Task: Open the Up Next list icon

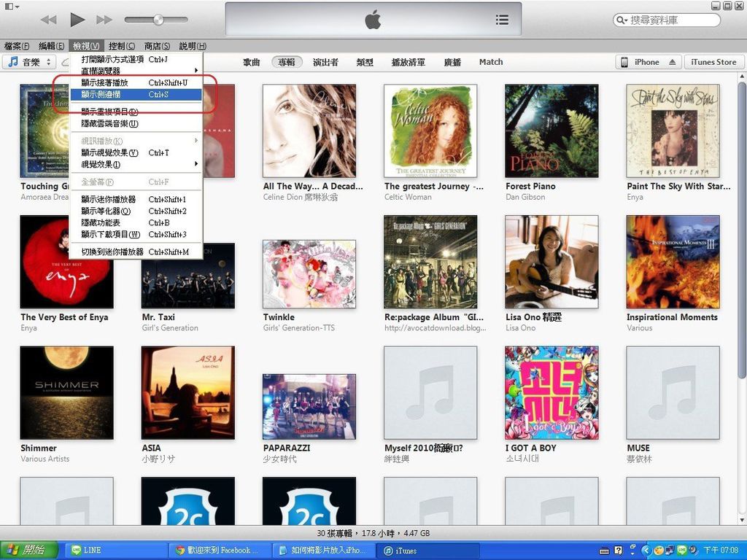Action: (502, 20)
